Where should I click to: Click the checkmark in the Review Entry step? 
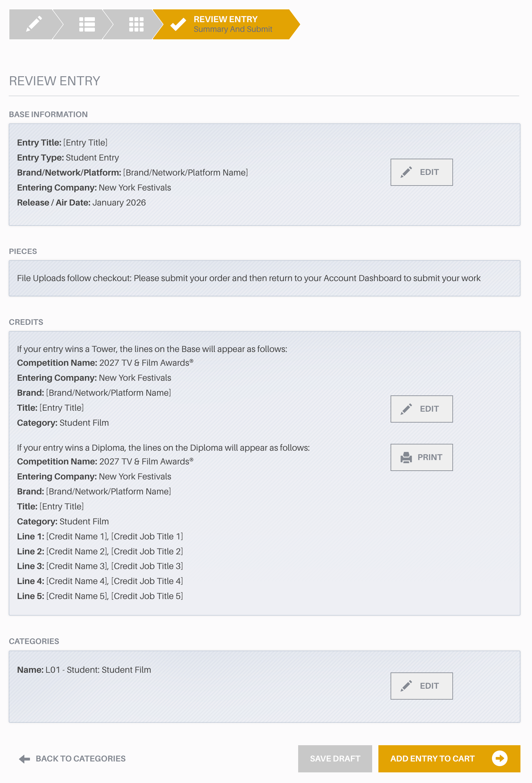tap(178, 24)
